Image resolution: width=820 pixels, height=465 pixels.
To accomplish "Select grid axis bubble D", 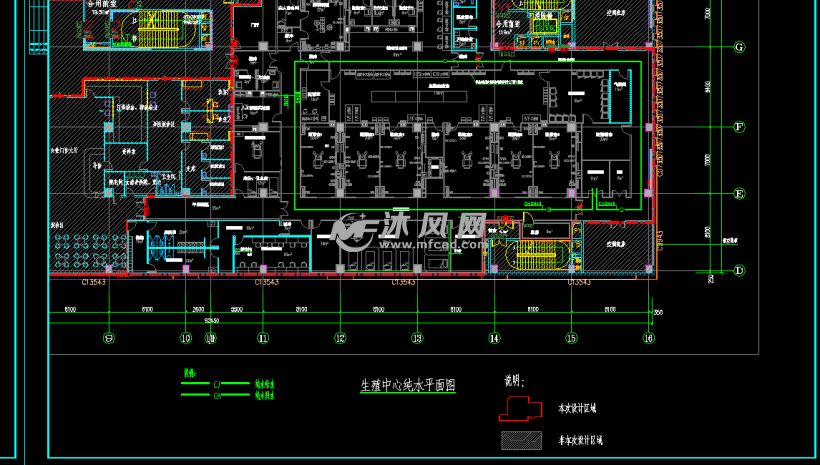I will (740, 270).
